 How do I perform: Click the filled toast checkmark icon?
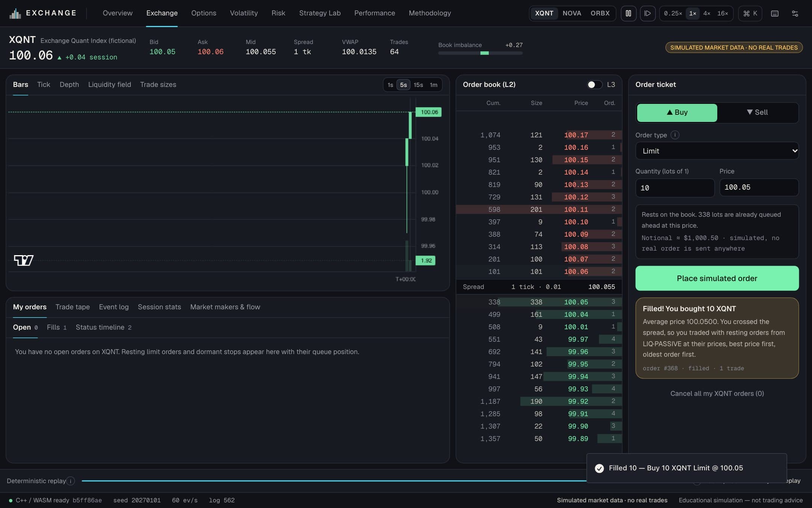coord(599,468)
